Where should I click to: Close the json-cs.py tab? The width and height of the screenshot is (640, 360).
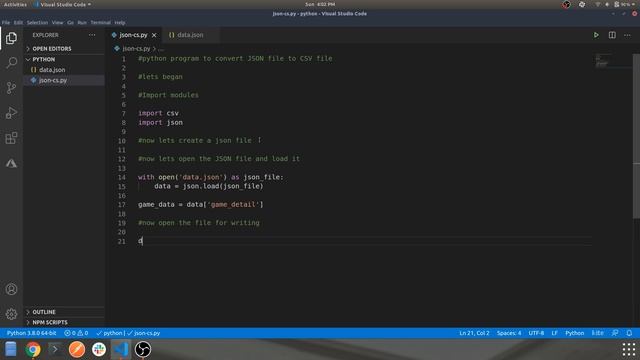[154, 35]
